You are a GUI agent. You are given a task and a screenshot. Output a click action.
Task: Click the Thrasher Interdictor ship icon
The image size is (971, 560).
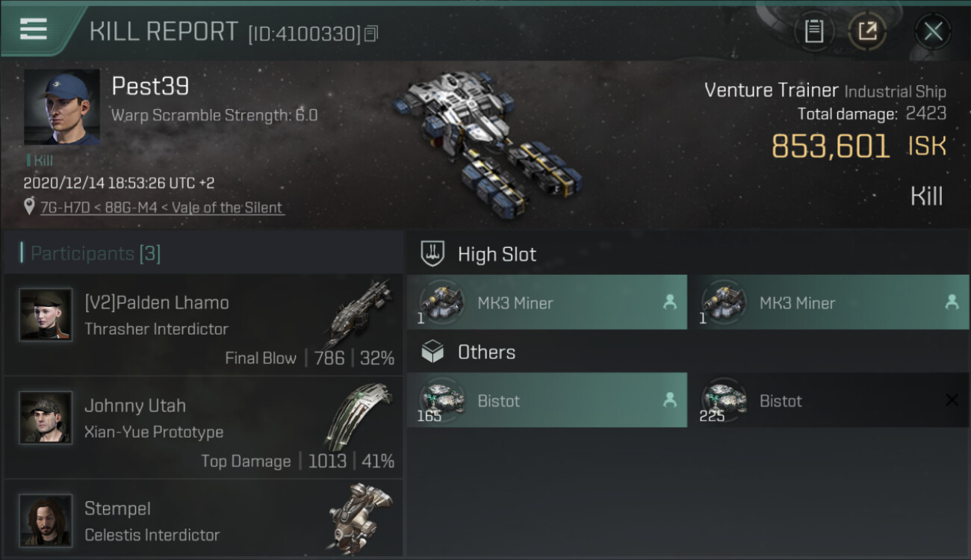[x=360, y=312]
